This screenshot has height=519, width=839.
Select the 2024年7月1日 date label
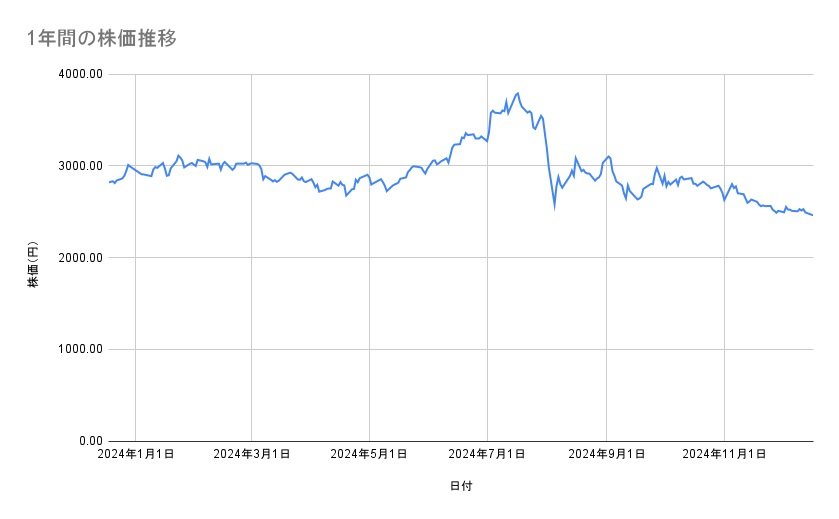click(x=488, y=454)
